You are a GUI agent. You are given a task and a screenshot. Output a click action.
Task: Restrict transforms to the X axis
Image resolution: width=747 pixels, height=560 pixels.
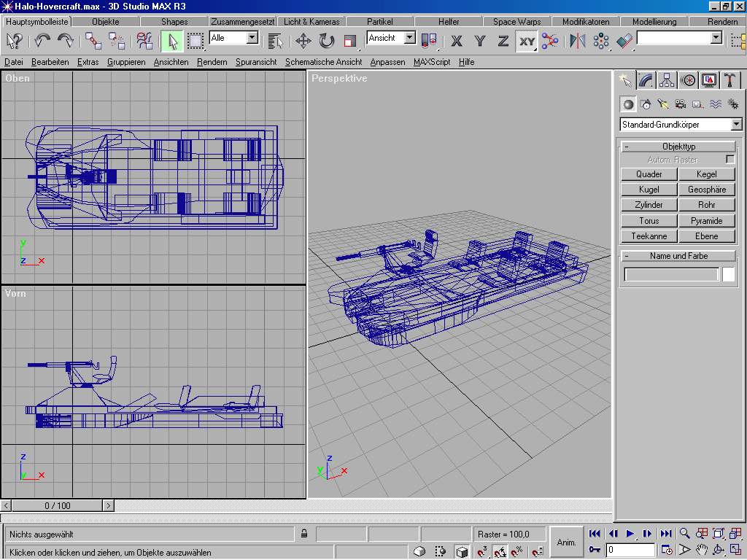(457, 41)
